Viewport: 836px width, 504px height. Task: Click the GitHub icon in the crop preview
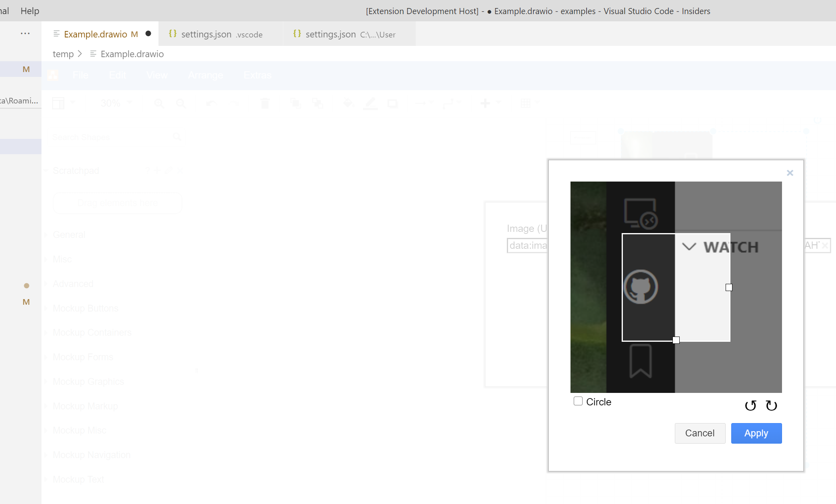click(641, 287)
